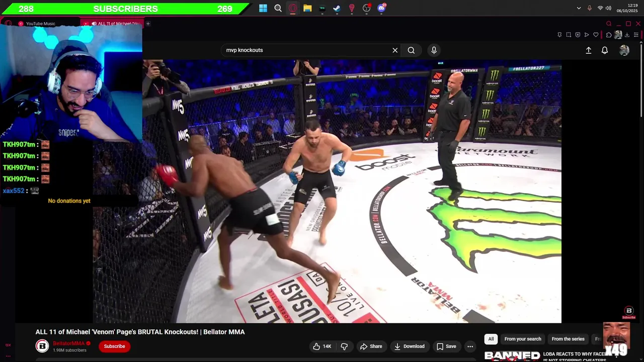Viewport: 644px width, 362px height.
Task: Subscribe to the BellatorMMA channel
Action: pyautogui.click(x=114, y=346)
